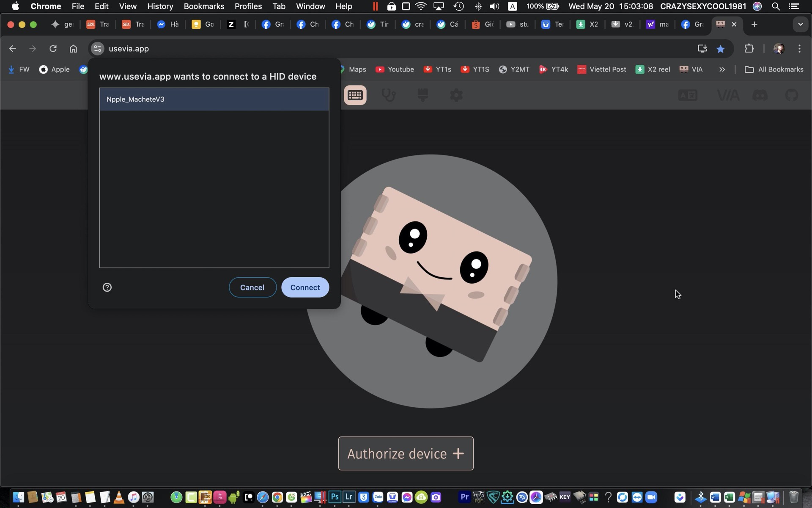Click the Connect button
Image resolution: width=812 pixels, height=508 pixels.
305,287
